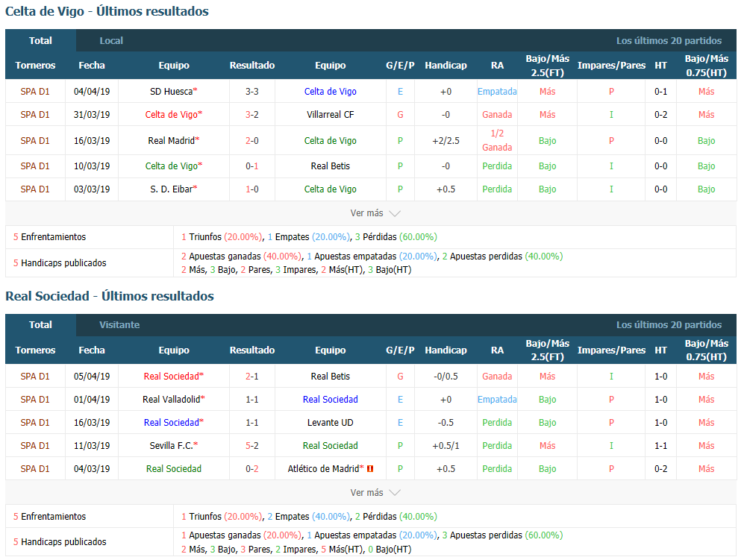This screenshot has width=744, height=560.
Task: Click the Sevilla F.C. team name
Action: [x=172, y=446]
